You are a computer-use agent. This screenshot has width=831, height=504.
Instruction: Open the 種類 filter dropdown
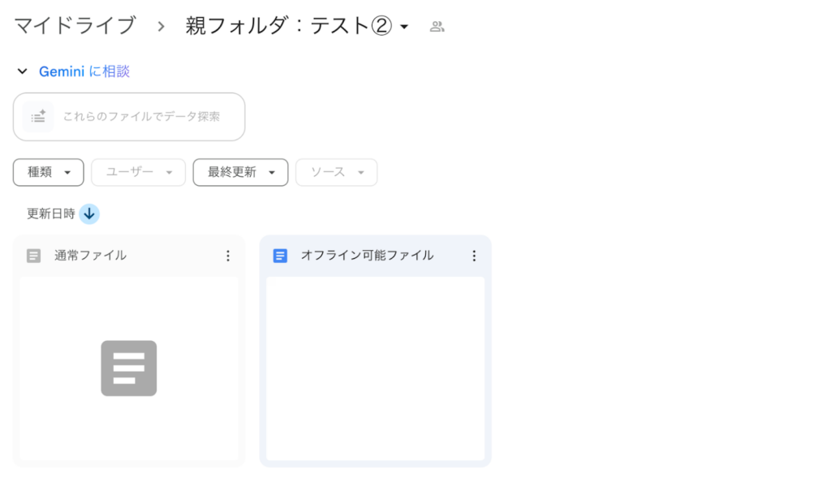point(49,172)
